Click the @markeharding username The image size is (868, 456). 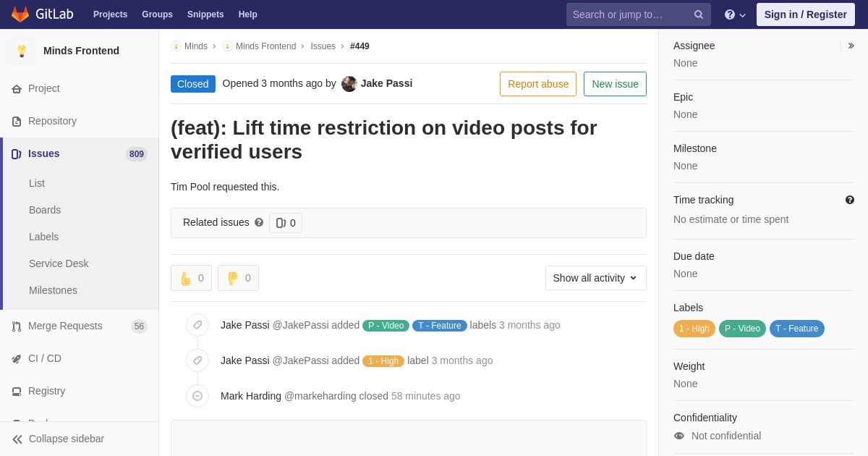[320, 396]
